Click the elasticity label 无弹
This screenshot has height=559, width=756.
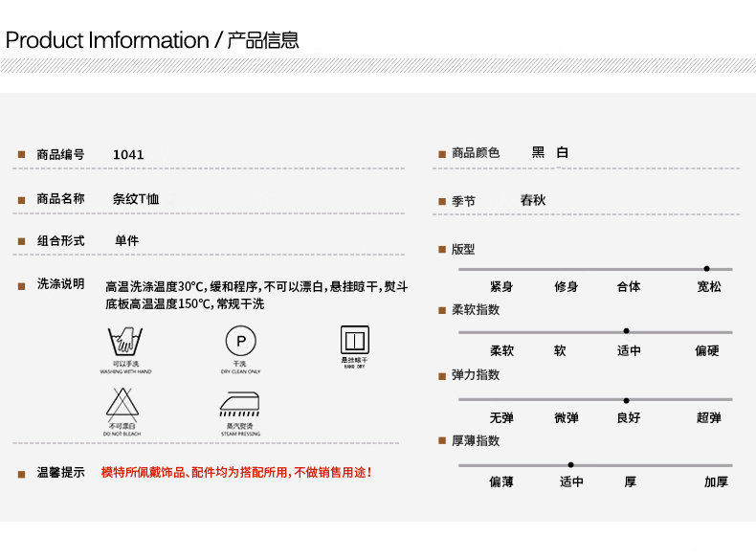point(501,417)
